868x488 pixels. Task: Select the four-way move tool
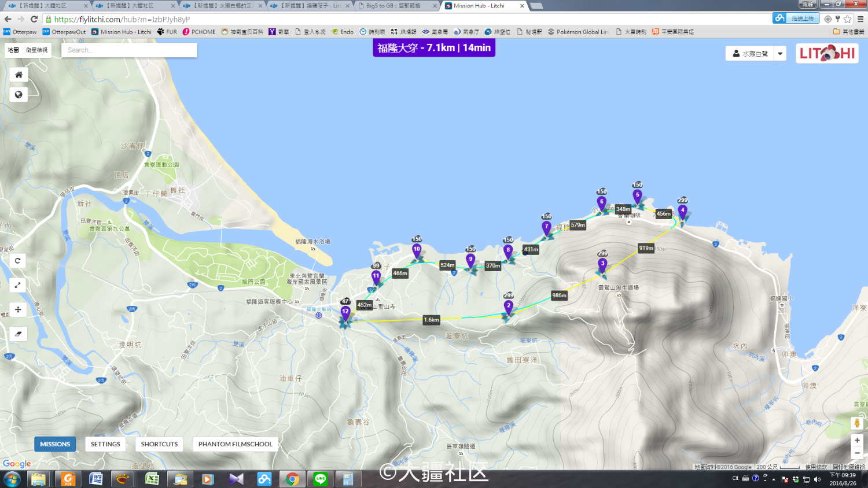coord(18,310)
